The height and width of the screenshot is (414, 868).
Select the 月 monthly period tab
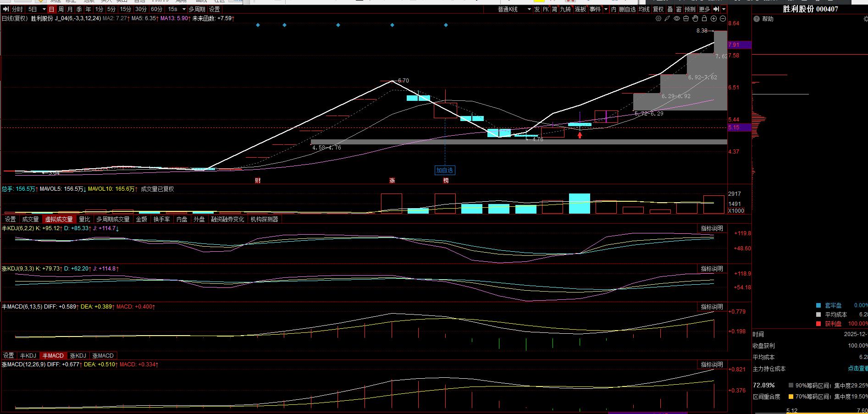coord(70,9)
